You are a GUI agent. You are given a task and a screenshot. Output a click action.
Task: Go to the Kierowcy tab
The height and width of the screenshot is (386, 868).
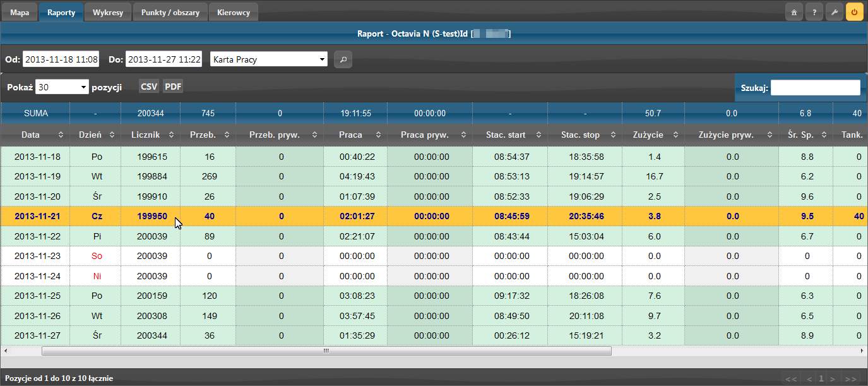pos(233,12)
